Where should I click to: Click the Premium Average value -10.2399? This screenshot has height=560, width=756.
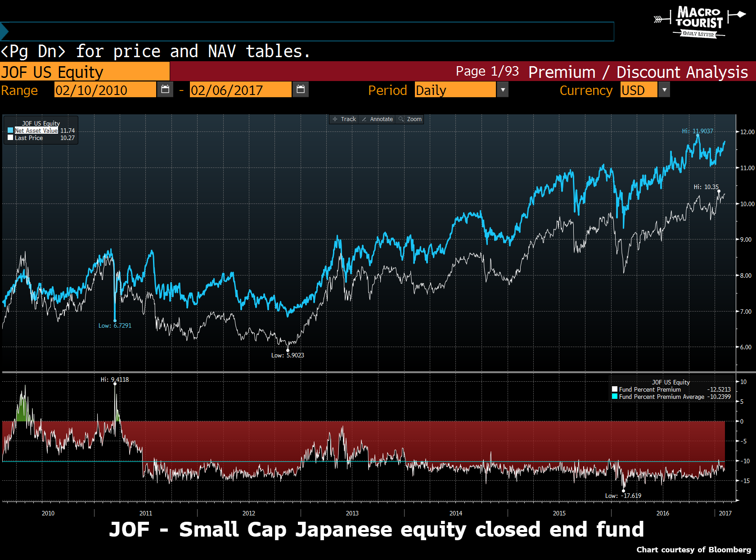point(719,397)
